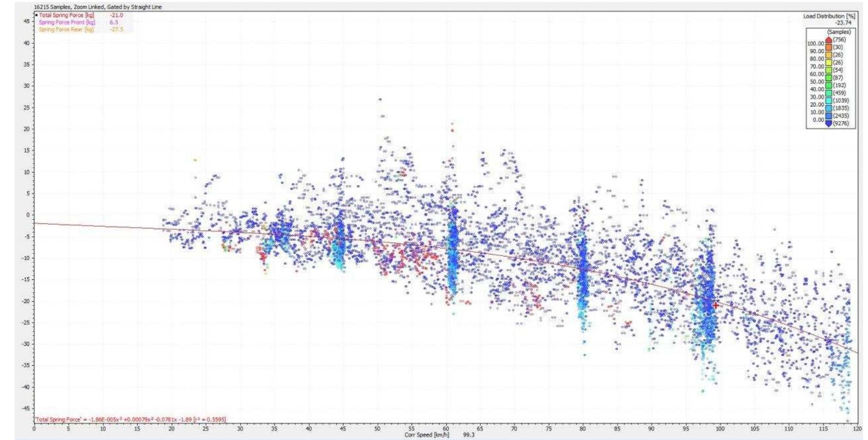Click the (9276) sample count in legend
Viewport: 868px width, 440px height.
pyautogui.click(x=841, y=124)
